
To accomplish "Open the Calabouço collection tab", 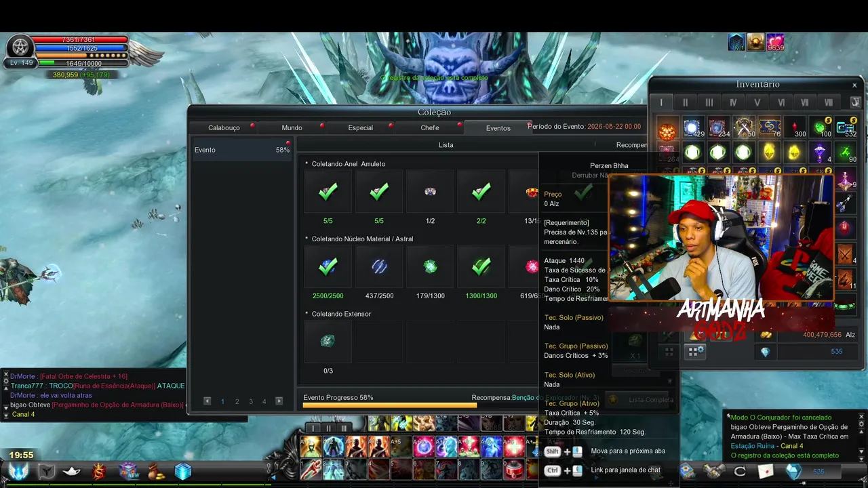I will [x=224, y=127].
